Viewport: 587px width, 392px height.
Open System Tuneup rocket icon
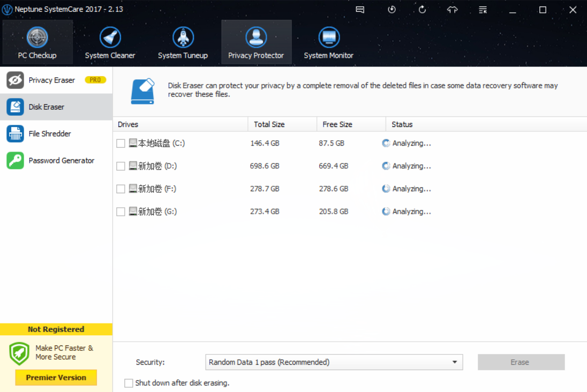[x=183, y=37]
